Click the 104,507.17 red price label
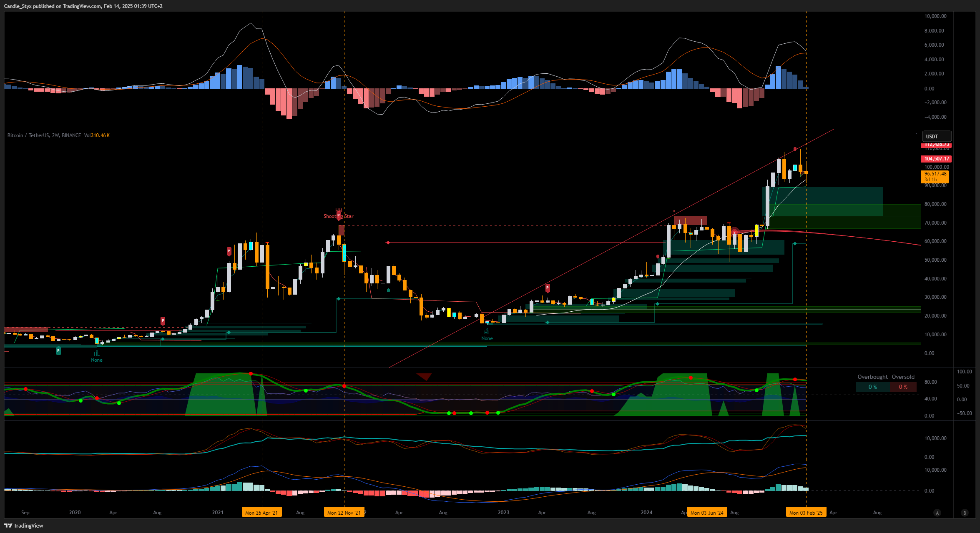This screenshot has width=980, height=533. point(936,159)
